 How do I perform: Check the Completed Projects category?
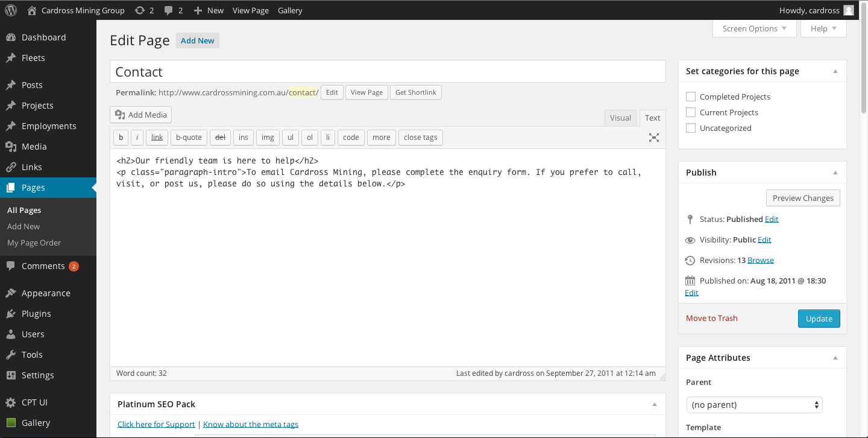[690, 96]
